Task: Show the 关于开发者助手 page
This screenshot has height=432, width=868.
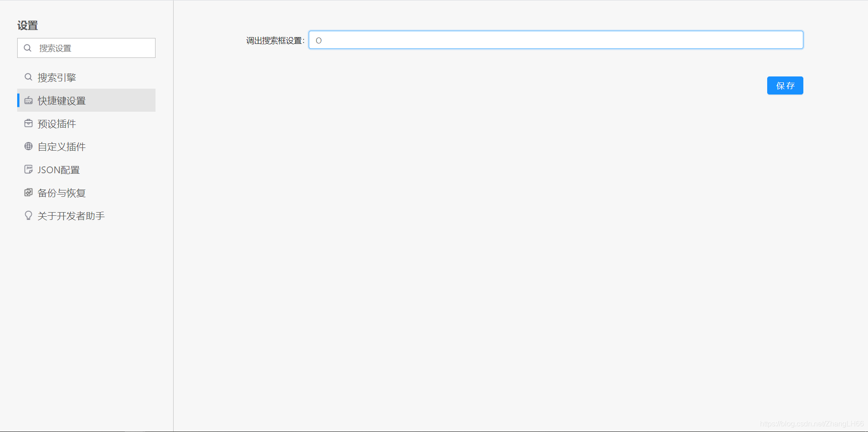Action: pyautogui.click(x=71, y=216)
